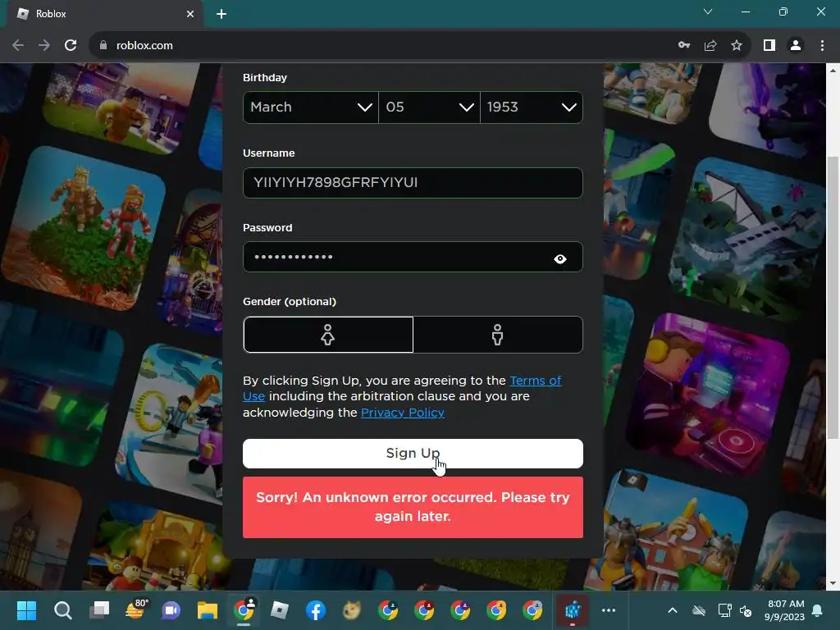
Task: Open the notifications bell icon
Action: [818, 610]
